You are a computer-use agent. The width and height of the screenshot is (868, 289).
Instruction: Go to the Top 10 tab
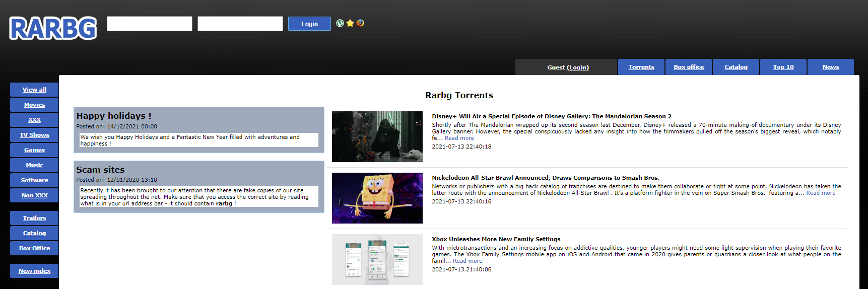coord(783,67)
